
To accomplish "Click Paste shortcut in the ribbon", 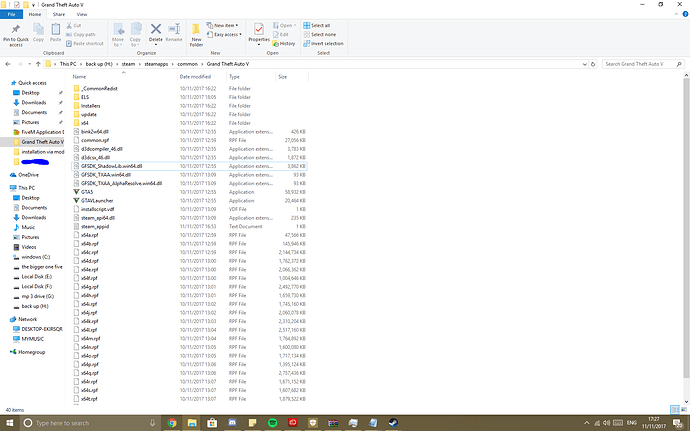I will tap(84, 44).
